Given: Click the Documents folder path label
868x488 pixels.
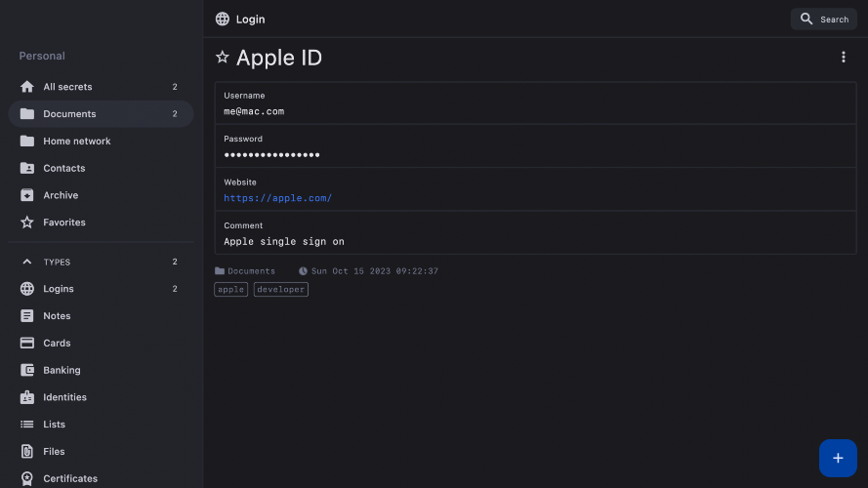Looking at the screenshot, I should point(251,271).
